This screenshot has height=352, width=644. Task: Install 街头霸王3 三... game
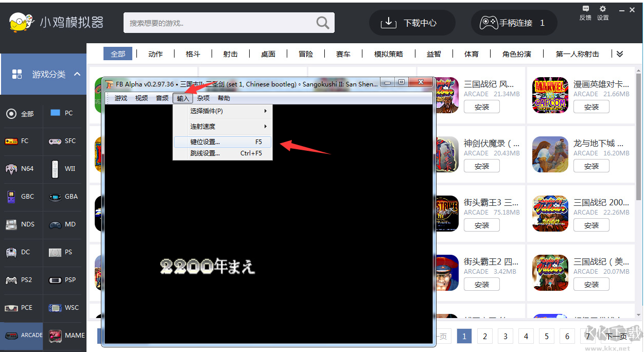click(x=482, y=225)
